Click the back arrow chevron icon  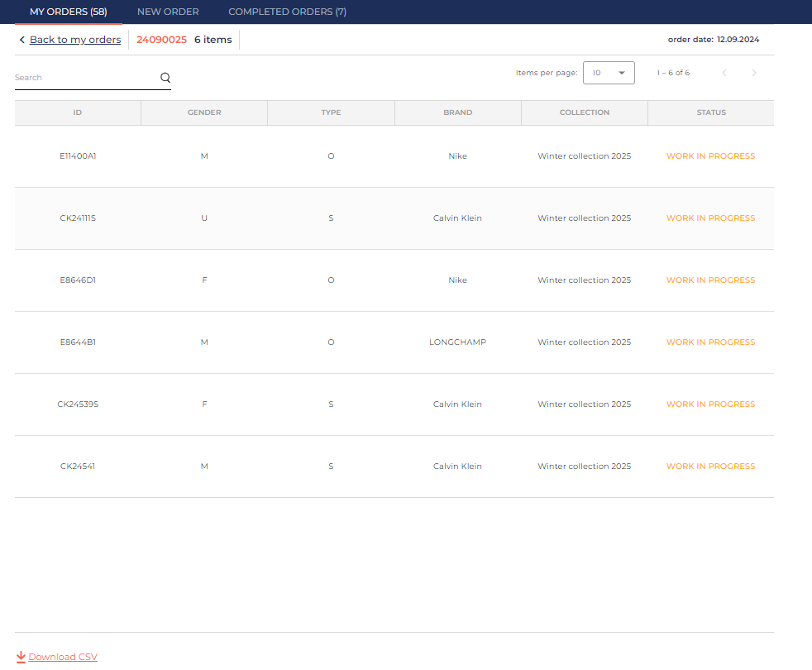click(x=21, y=40)
